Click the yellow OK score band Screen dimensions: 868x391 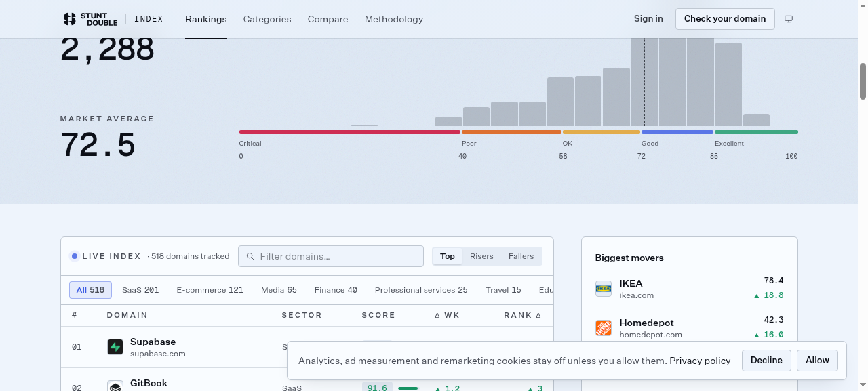[x=601, y=132]
